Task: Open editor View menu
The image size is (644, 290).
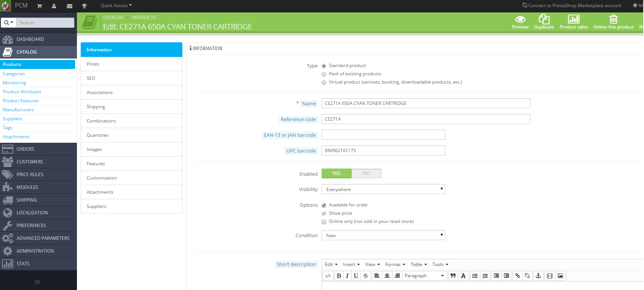Action: [x=373, y=265]
